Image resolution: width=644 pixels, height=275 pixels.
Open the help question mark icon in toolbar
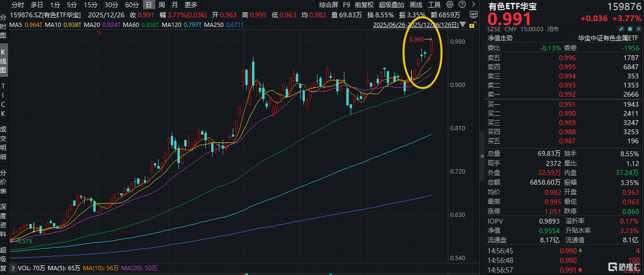[x=462, y=5]
